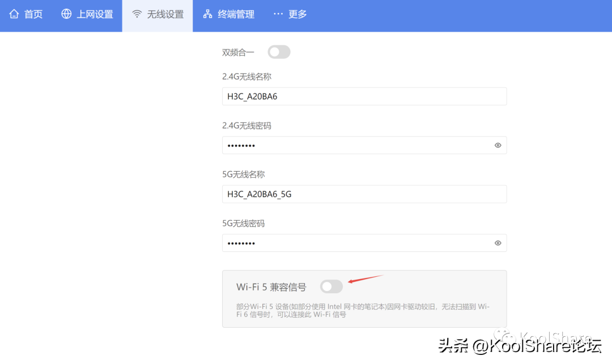The image size is (612, 364).
Task: Focus the 2.4G无线密码 password field
Action: click(x=364, y=145)
